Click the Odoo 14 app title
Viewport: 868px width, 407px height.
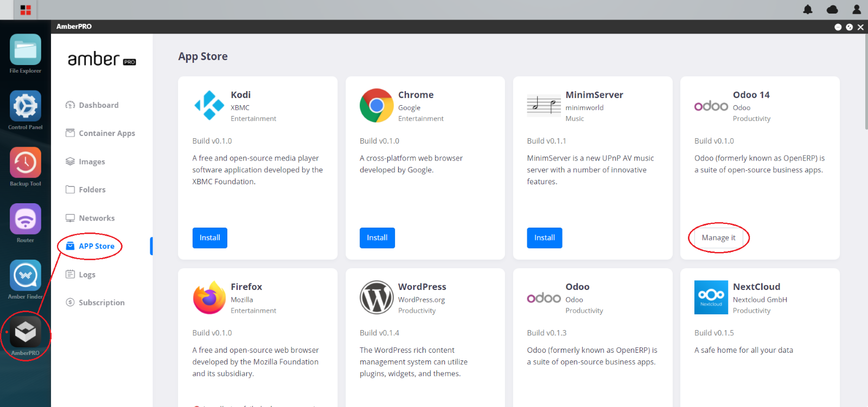tap(751, 95)
